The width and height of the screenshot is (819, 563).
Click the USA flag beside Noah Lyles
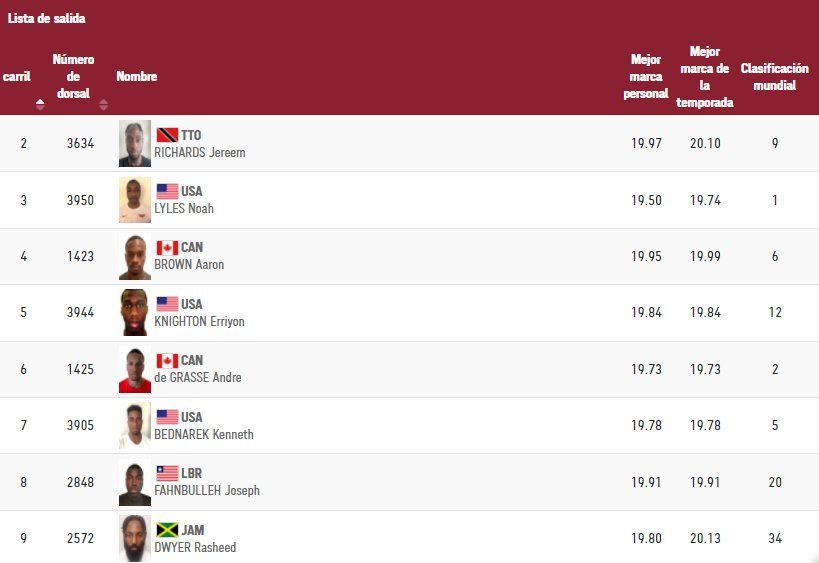tap(167, 191)
